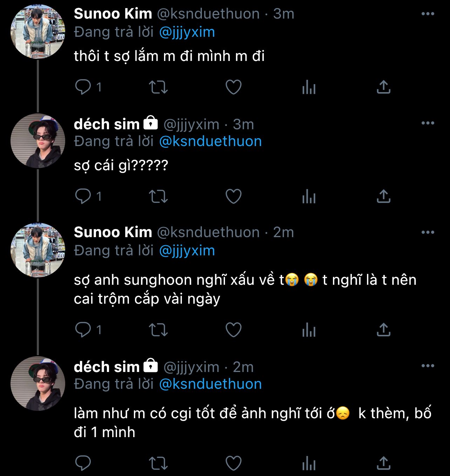Click the Sunoo Kim display name on third tweet

coord(113,232)
